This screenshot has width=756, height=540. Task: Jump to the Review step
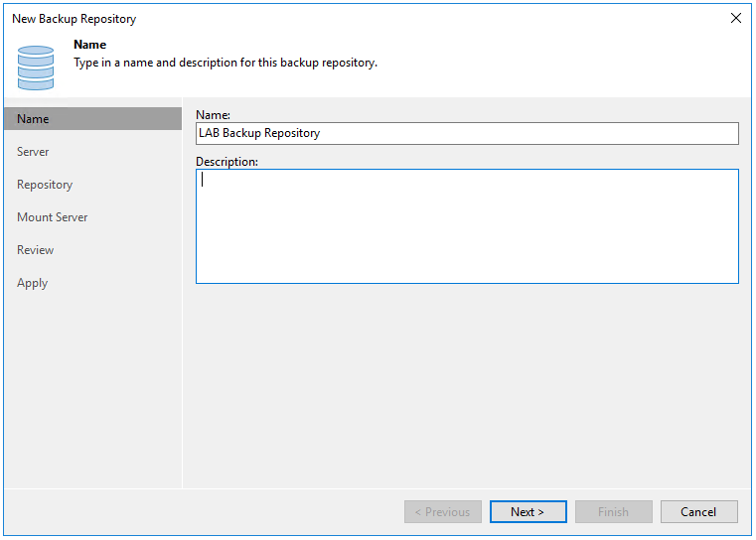click(x=36, y=250)
